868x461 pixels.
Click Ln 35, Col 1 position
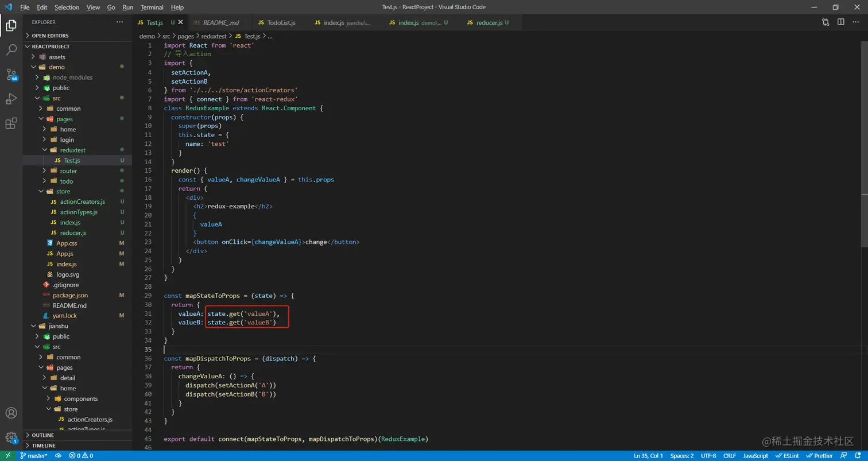648,456
